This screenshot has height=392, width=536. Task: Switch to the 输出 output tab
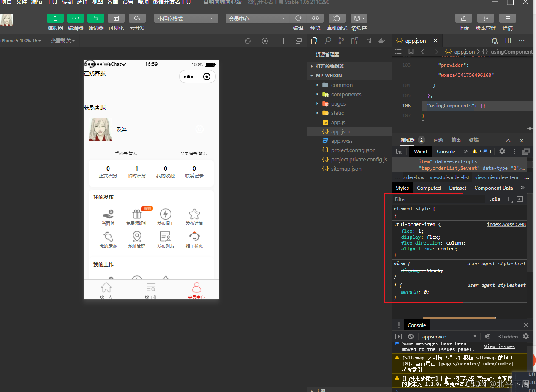pos(456,140)
